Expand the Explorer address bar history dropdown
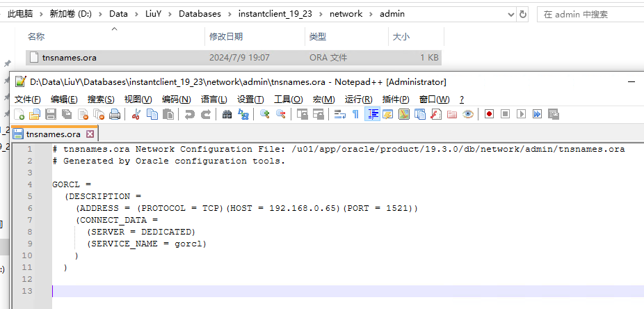The width and height of the screenshot is (644, 309). tap(511, 15)
